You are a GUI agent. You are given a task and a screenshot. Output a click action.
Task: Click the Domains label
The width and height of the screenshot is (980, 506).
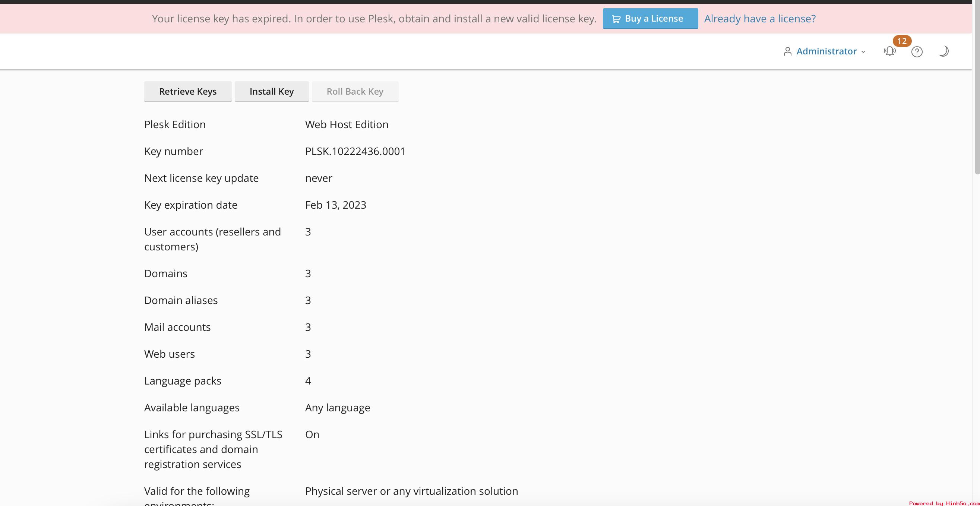pyautogui.click(x=166, y=273)
